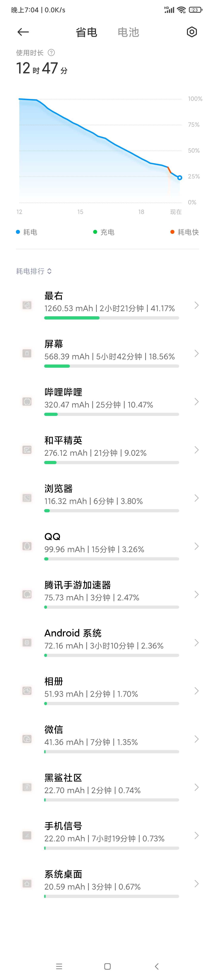Open battery settings hexagon icon
The image size is (215, 980).
192,32
